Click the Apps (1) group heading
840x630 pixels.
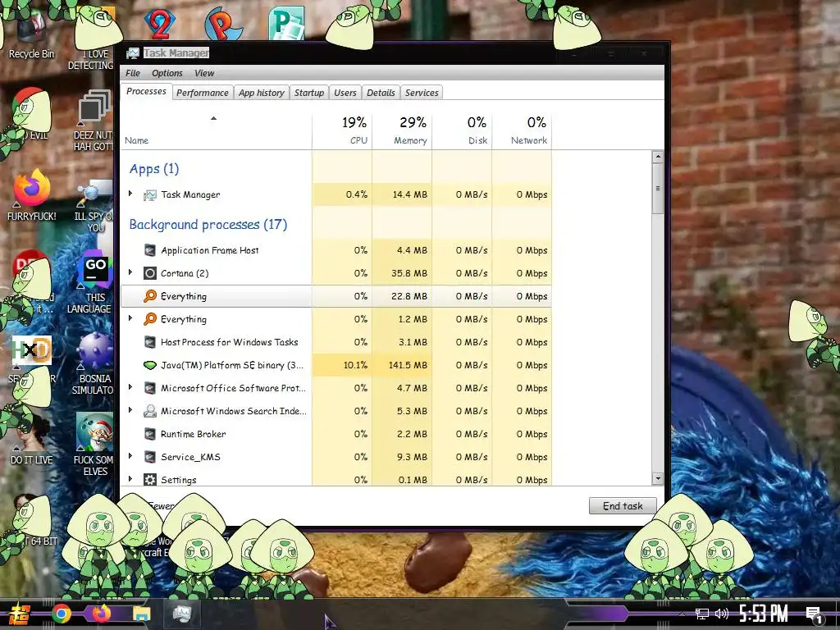pos(154,169)
